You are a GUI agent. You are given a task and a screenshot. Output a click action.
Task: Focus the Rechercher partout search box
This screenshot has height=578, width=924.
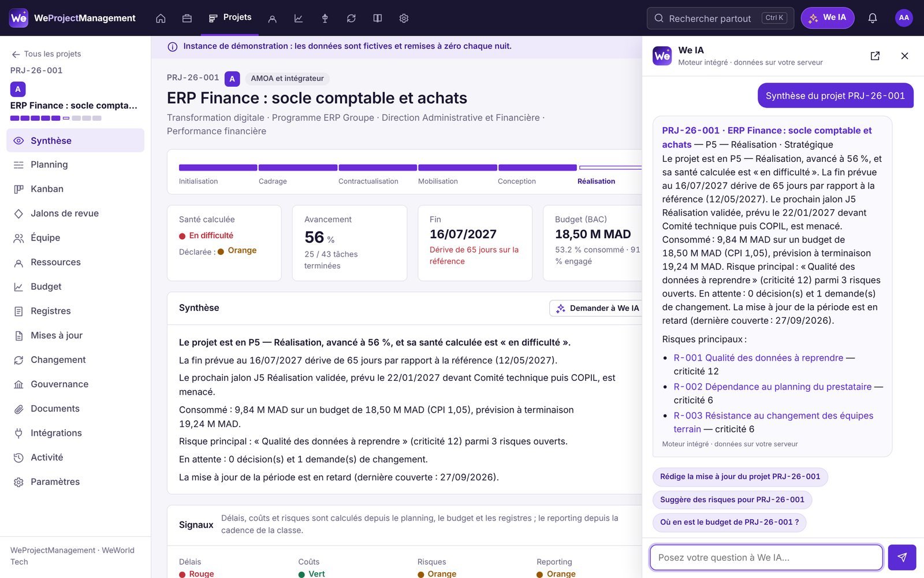[x=720, y=18]
